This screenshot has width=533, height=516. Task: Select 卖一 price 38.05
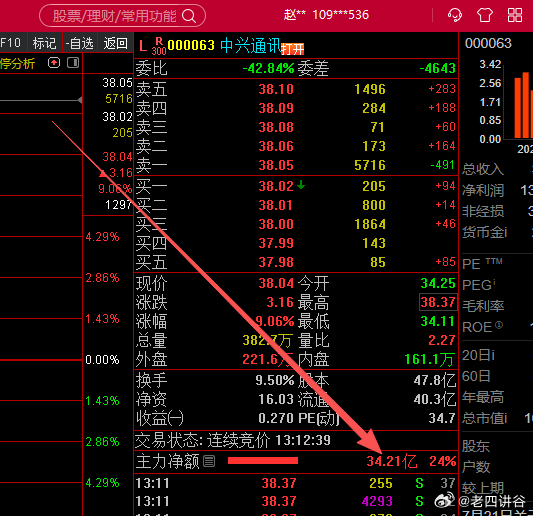[x=276, y=166]
